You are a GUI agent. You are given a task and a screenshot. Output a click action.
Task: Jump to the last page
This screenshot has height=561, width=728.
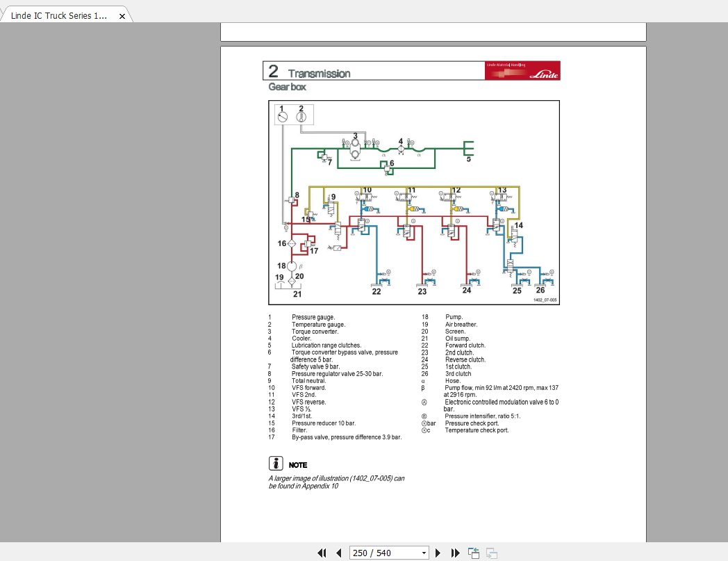tap(456, 553)
